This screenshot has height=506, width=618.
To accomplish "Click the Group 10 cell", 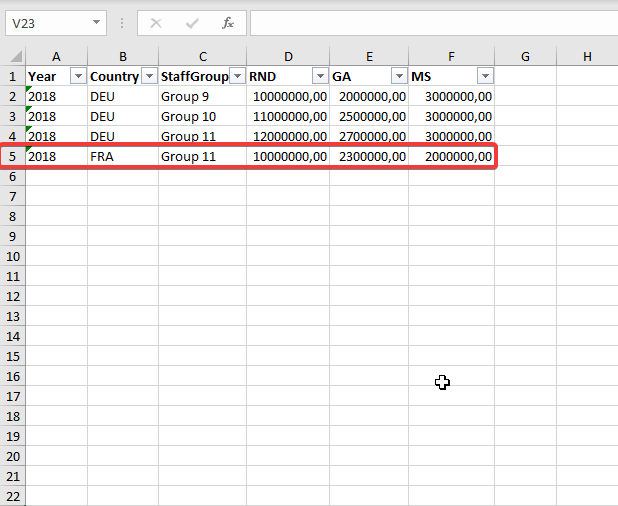I will point(202,116).
